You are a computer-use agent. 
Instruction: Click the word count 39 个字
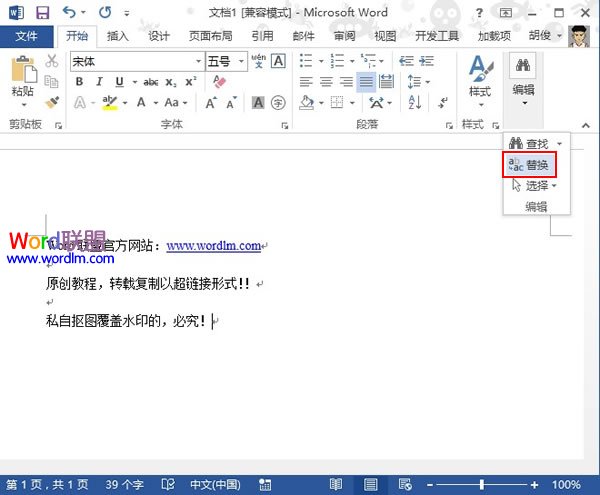pyautogui.click(x=125, y=485)
